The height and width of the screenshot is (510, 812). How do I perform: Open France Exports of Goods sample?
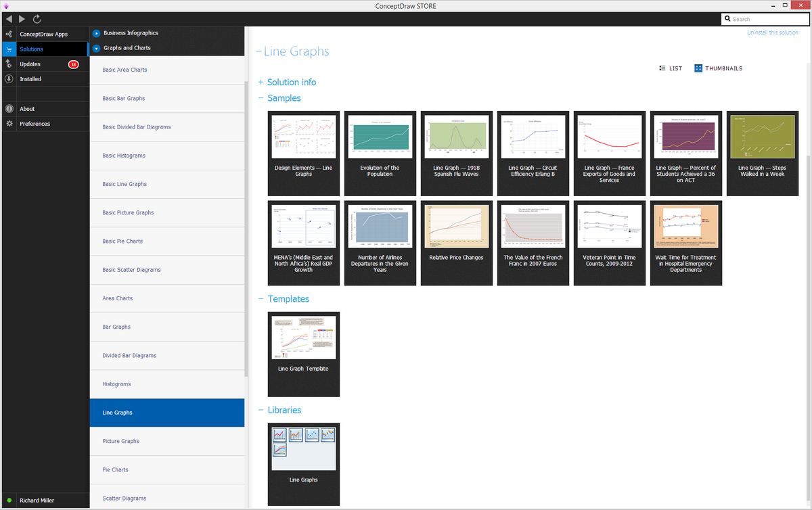(x=610, y=153)
